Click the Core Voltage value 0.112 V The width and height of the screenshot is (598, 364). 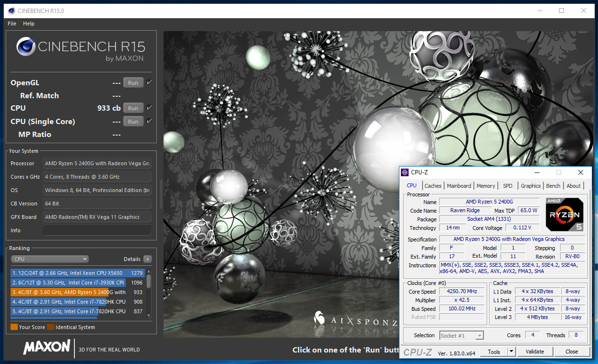tap(522, 228)
